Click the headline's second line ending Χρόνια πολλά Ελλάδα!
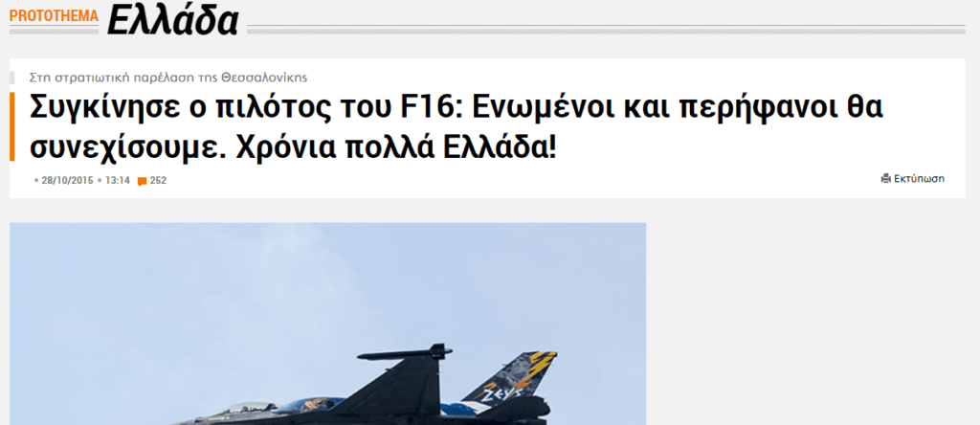This screenshot has height=425, width=980. (293, 147)
